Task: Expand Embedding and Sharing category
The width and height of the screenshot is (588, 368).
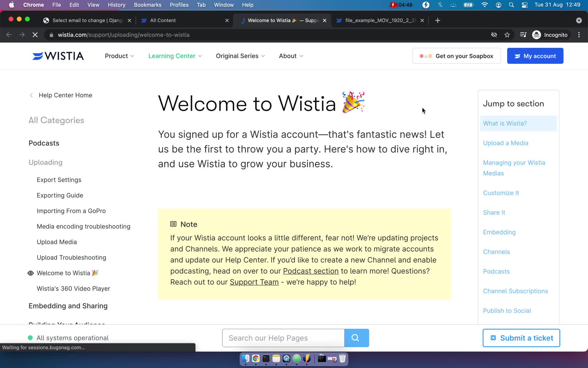Action: click(x=68, y=306)
